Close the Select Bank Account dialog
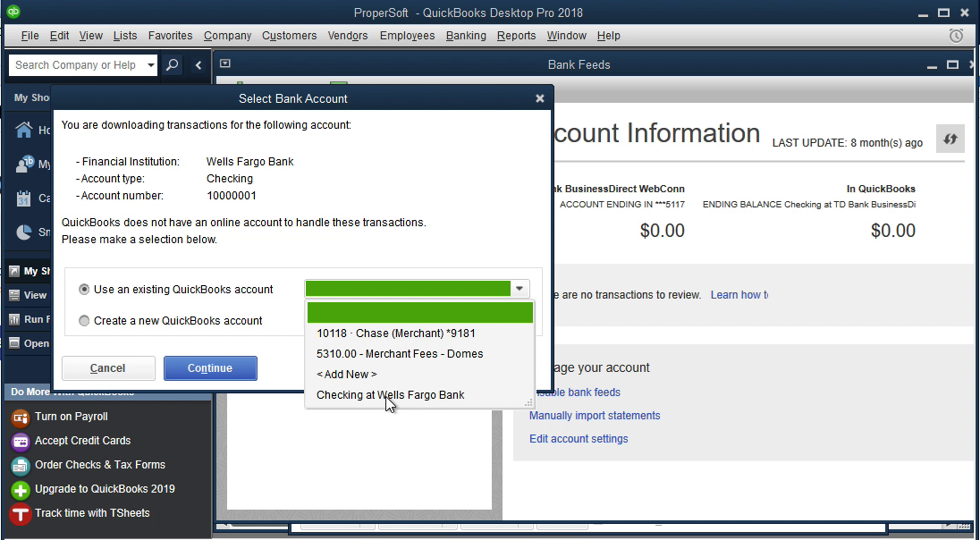Screen dimensions: 980x540 pyautogui.click(x=540, y=98)
